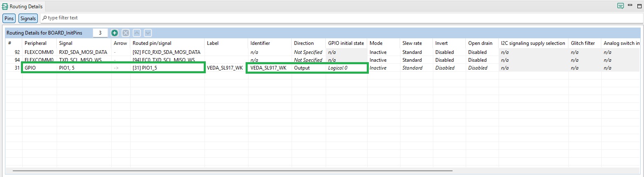644x177 pixels.
Task: Click the Slew rate column header
Action: [x=416, y=43]
